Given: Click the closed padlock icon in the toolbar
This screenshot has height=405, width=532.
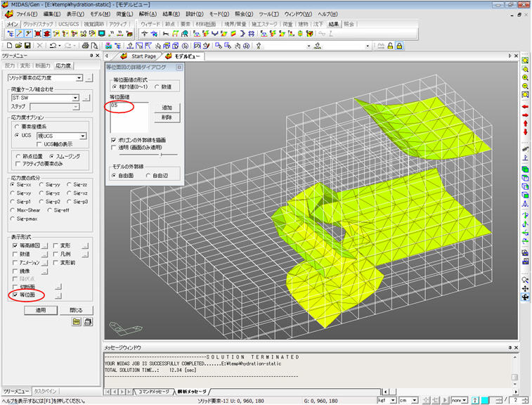Looking at the screenshot, I should tap(399, 46).
